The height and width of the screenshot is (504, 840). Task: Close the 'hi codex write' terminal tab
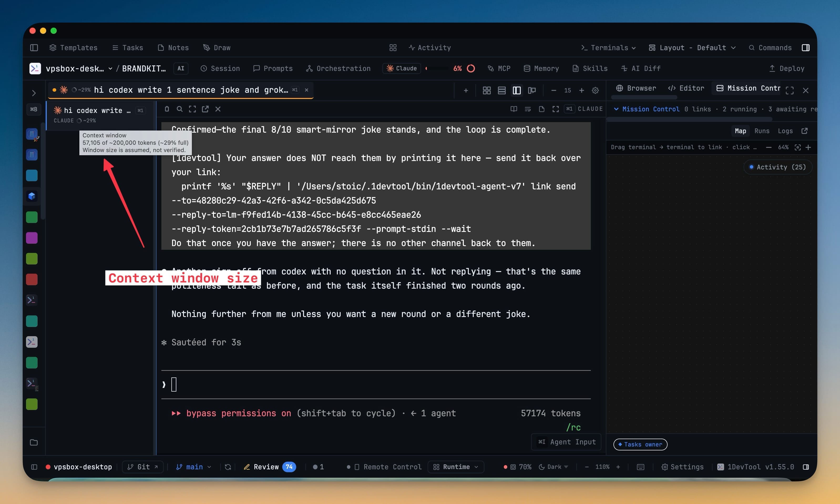tap(306, 90)
